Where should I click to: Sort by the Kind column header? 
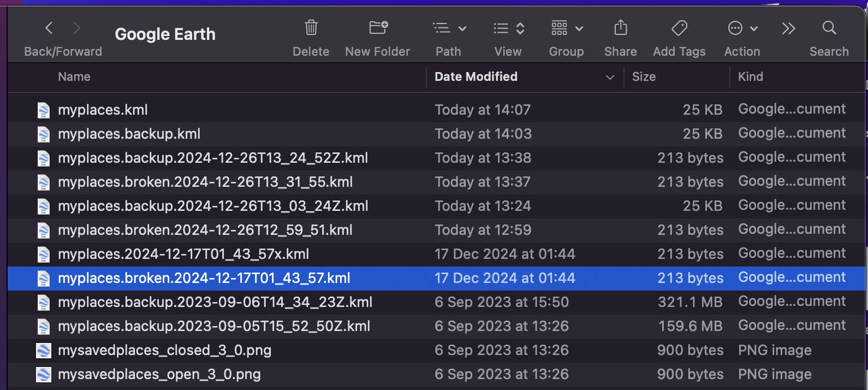click(x=750, y=77)
